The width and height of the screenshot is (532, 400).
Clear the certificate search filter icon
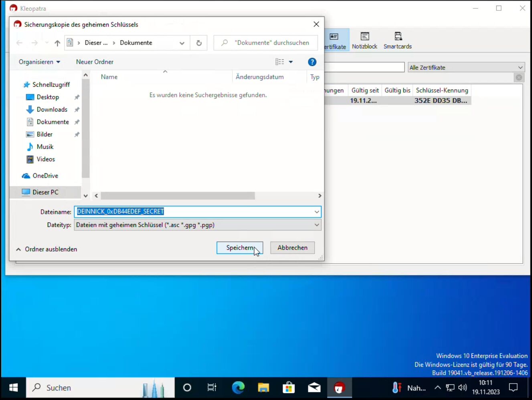[x=519, y=77]
